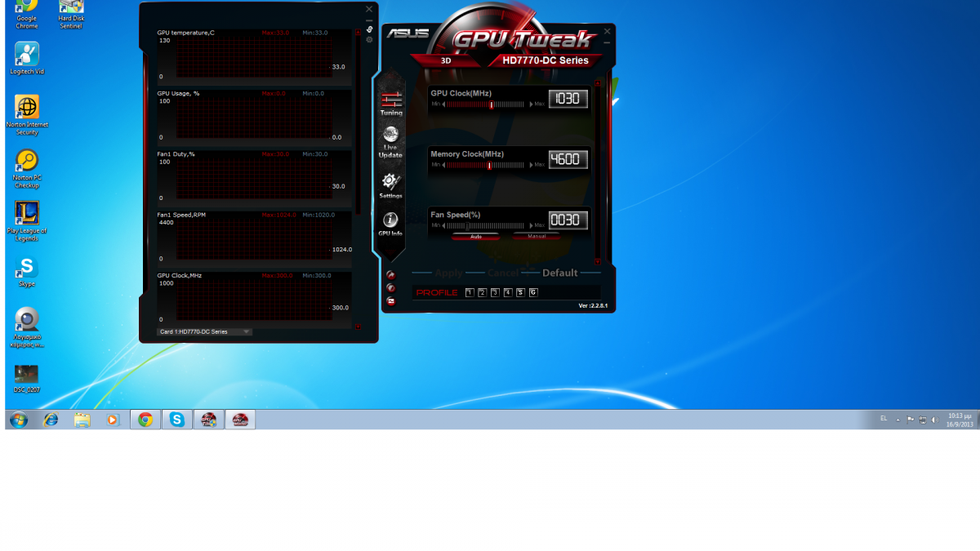Decrease Memory Clock with Min arrow
The height and width of the screenshot is (551, 980).
pyautogui.click(x=443, y=165)
